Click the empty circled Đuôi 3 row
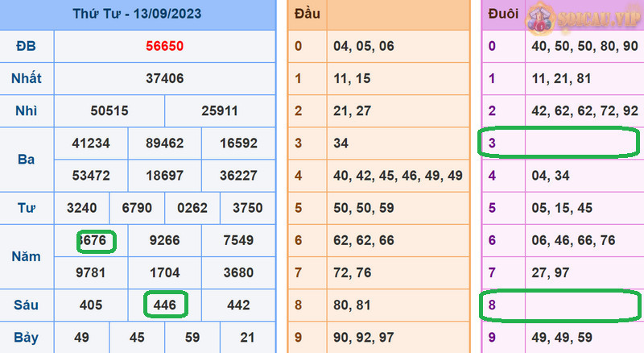The image size is (644, 353). 559,143
